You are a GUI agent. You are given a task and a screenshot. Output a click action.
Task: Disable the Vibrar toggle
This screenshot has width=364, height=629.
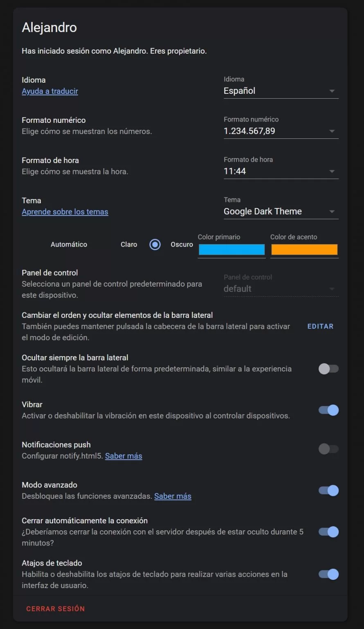click(328, 410)
